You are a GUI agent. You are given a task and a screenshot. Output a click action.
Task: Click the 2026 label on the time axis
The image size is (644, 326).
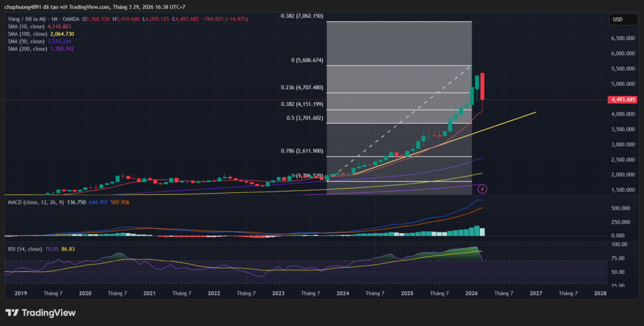(x=471, y=293)
